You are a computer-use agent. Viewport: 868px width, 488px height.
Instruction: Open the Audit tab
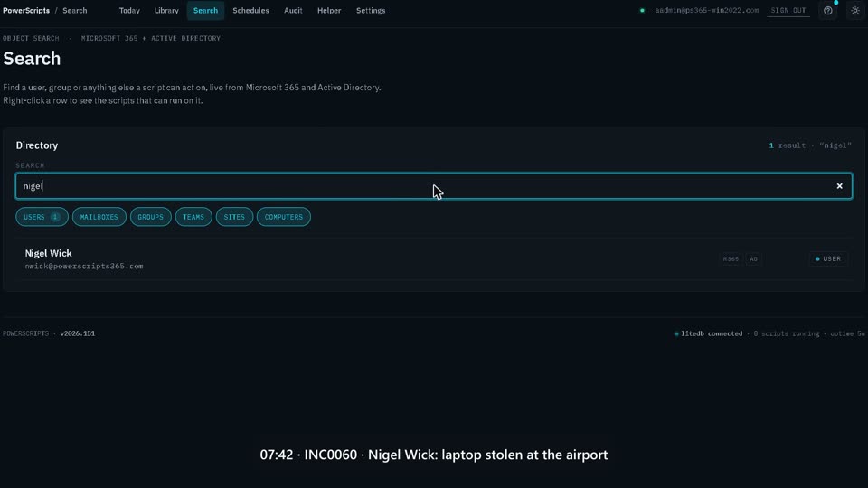[293, 11]
